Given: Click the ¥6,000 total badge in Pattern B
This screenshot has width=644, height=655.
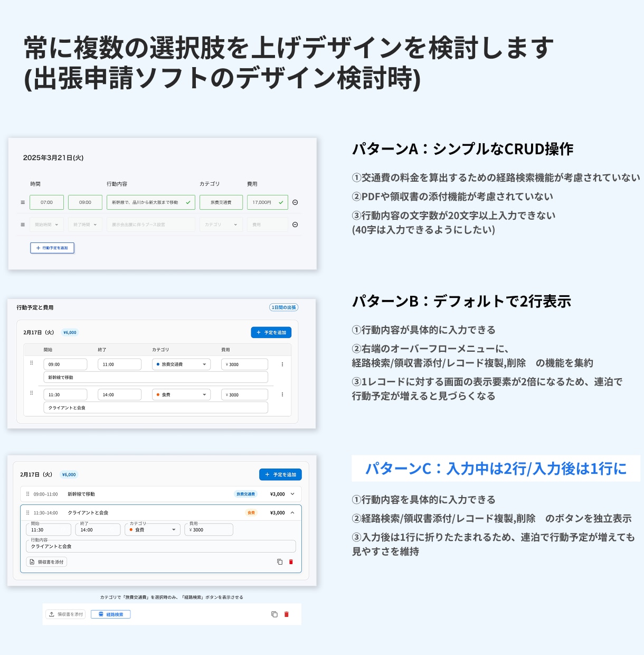Looking at the screenshot, I should [x=70, y=333].
